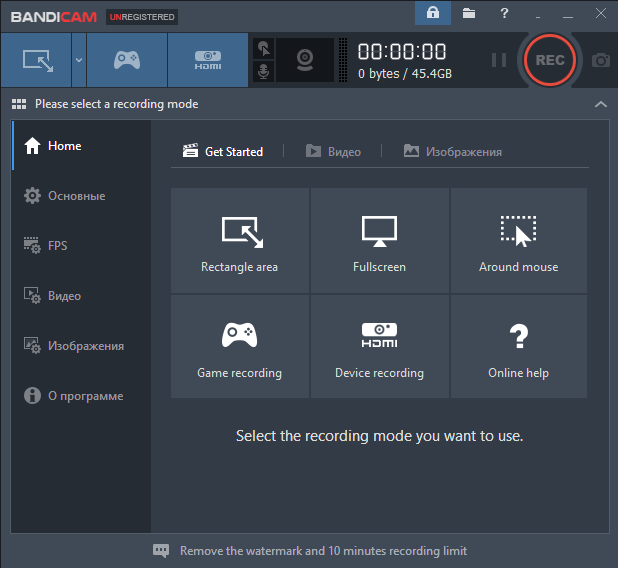Choose Rectangle area recording mode

point(240,240)
